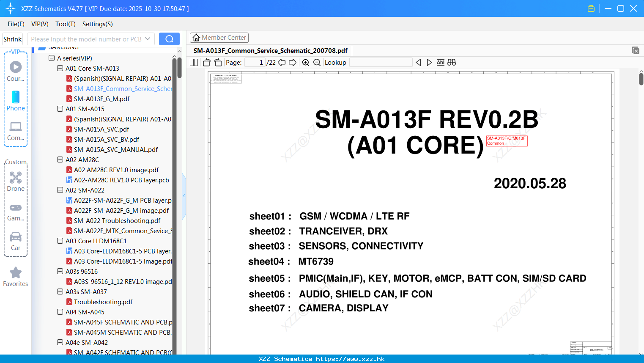Zoom in on the schematic
Image resolution: width=644 pixels, height=363 pixels.
(x=306, y=63)
